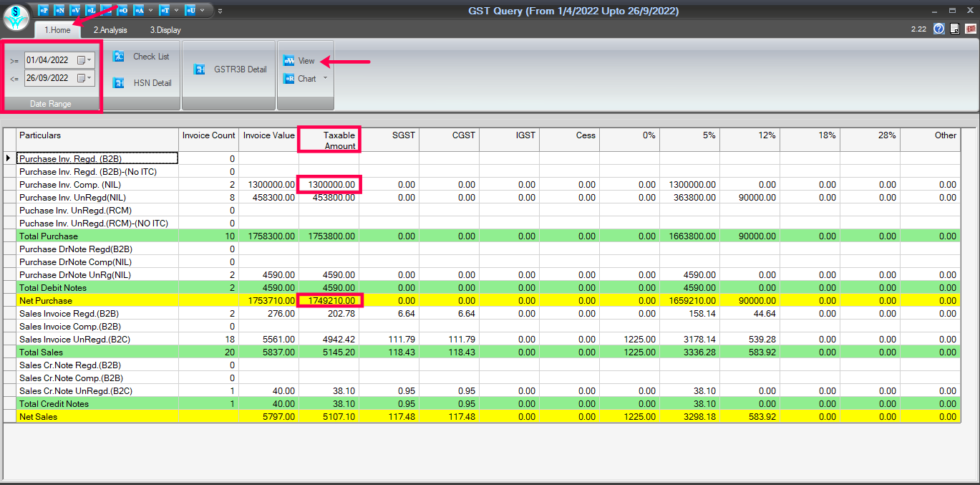Switch to the 2.Analysis tab
This screenshot has height=485, width=980.
tap(110, 30)
